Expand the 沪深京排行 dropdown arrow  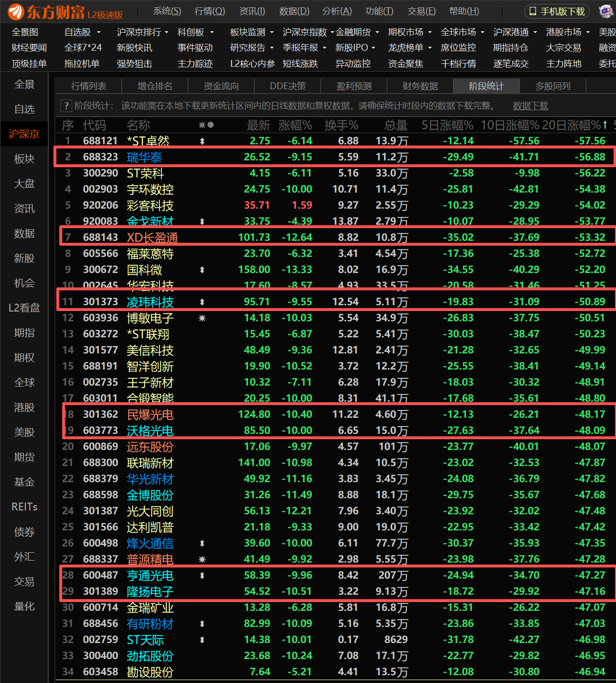coord(166,33)
